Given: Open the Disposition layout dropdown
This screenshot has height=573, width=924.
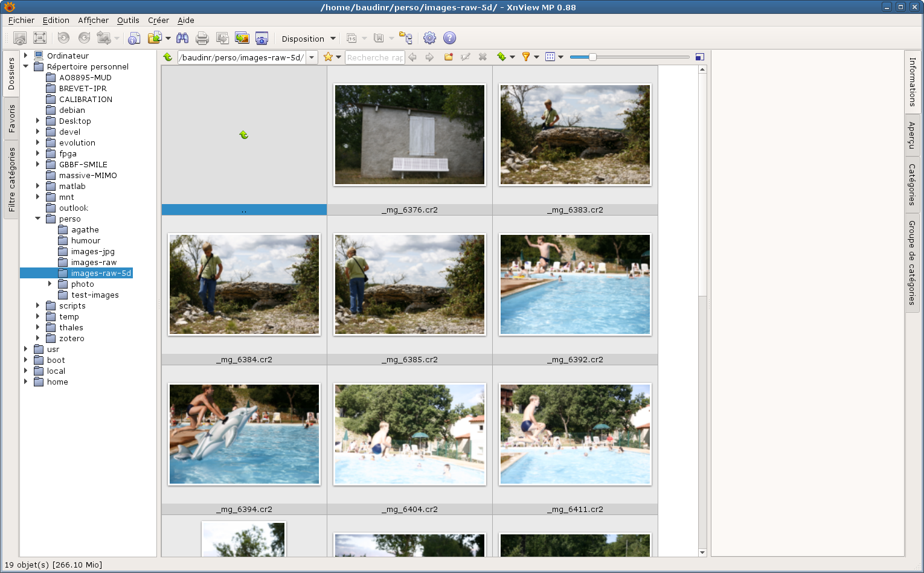Looking at the screenshot, I should [308, 39].
